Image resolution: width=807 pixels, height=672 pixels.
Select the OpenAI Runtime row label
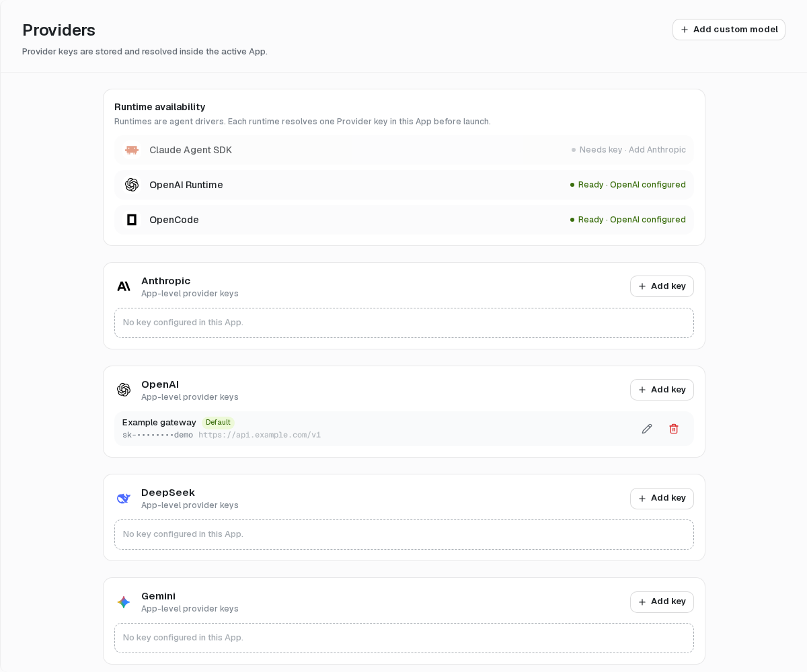186,185
